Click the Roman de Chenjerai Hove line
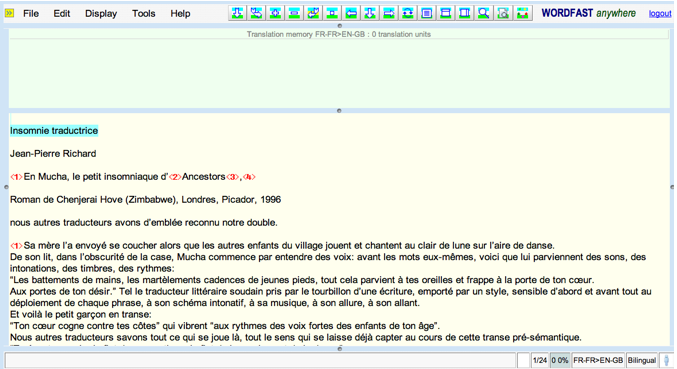677x369 pixels. [x=146, y=199]
